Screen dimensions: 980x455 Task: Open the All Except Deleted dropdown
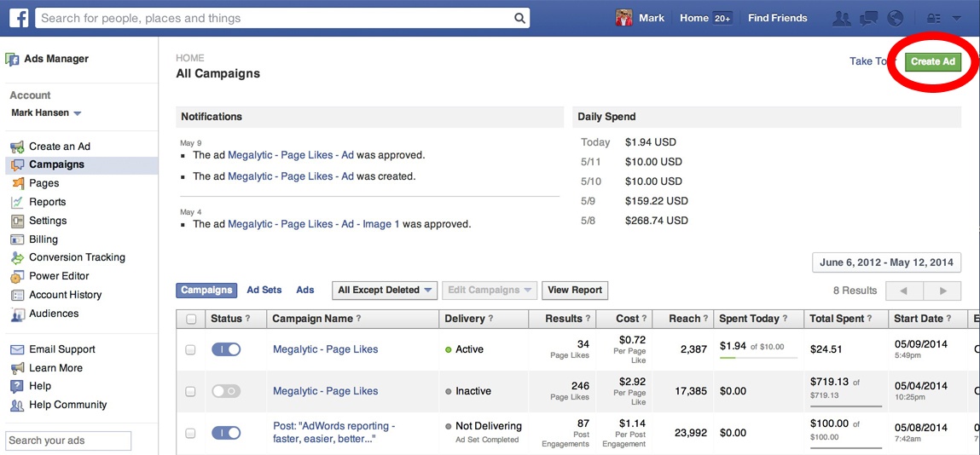pyautogui.click(x=385, y=290)
